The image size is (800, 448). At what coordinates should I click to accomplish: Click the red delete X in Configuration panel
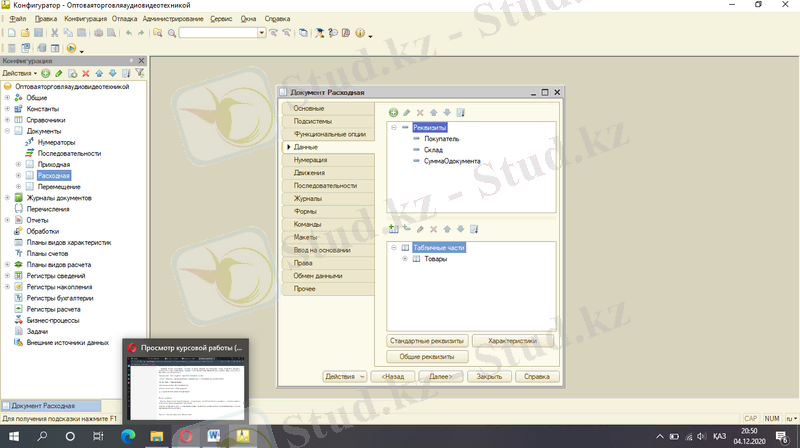(x=85, y=73)
